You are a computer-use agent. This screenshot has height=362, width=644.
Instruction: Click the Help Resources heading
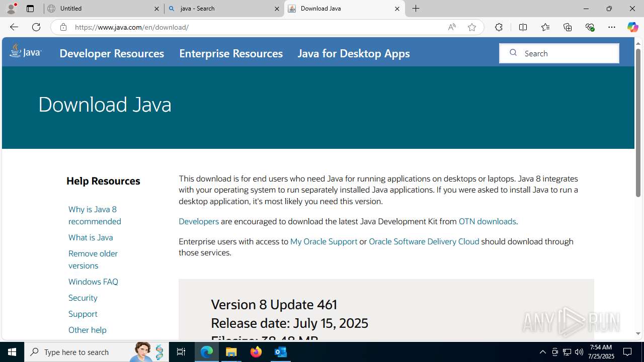(103, 181)
